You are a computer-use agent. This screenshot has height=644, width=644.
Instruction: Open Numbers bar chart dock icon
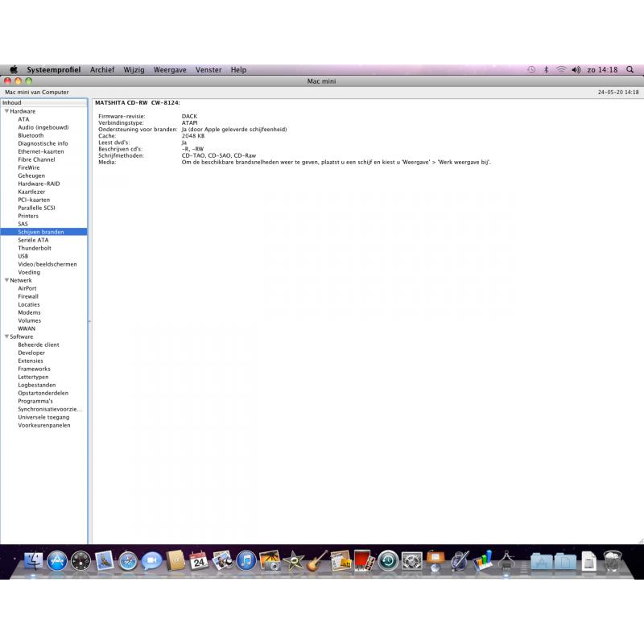point(482,560)
